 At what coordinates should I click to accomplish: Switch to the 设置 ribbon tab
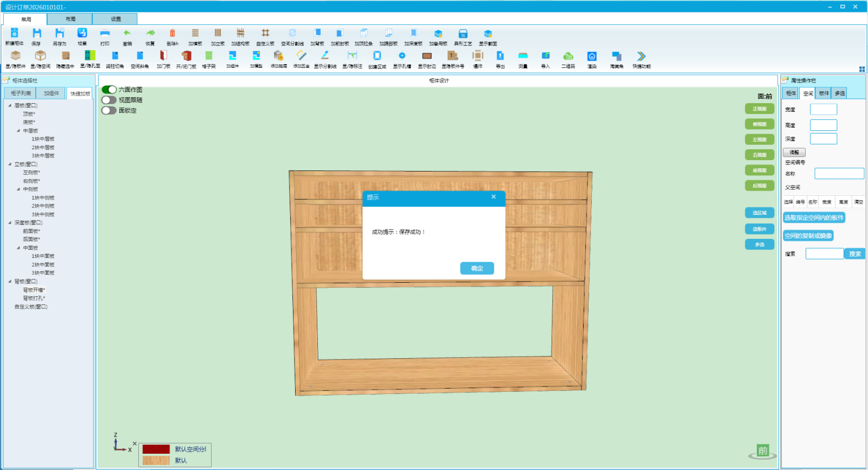[x=116, y=19]
